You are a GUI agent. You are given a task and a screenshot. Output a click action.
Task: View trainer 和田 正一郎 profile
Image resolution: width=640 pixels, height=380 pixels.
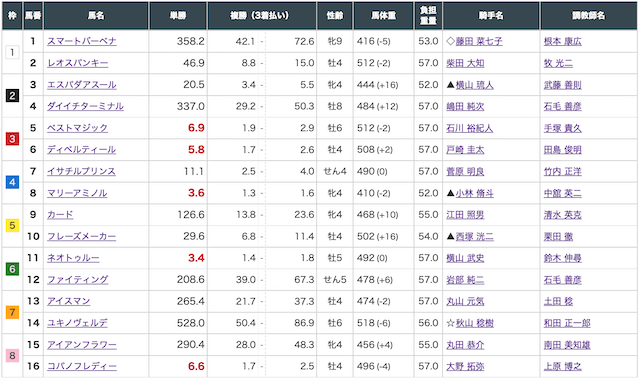tap(567, 323)
